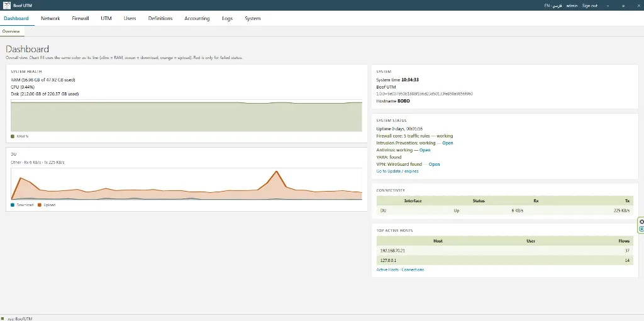
Task: Click the Rx column header
Action: [536, 201]
